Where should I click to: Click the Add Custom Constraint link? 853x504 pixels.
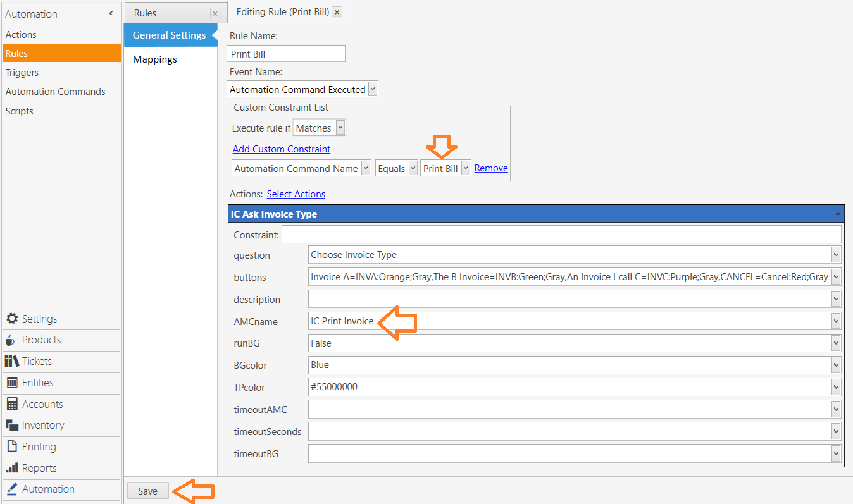(x=281, y=149)
